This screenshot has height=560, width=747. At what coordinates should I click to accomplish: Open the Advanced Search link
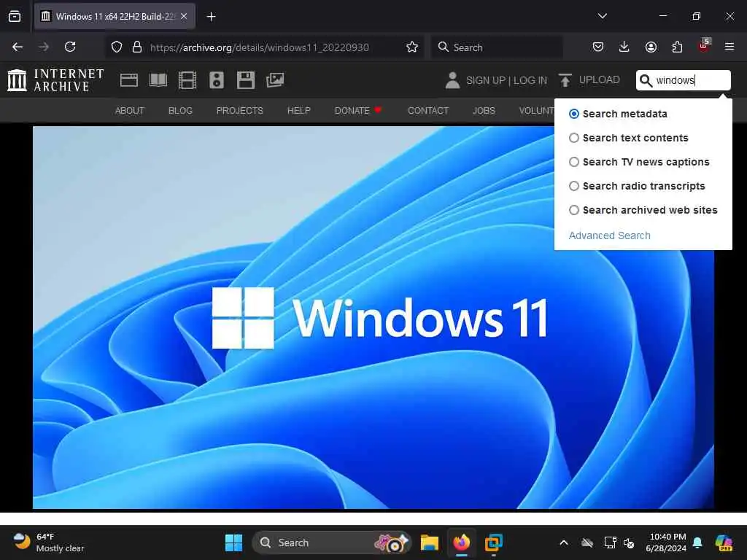609,236
